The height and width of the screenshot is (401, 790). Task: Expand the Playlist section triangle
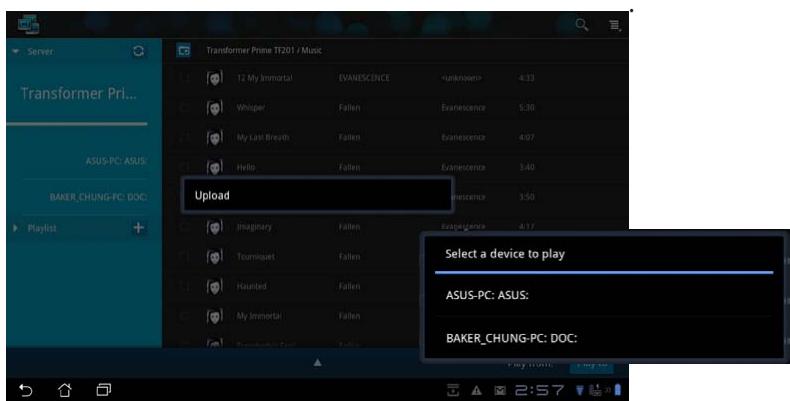coord(16,228)
